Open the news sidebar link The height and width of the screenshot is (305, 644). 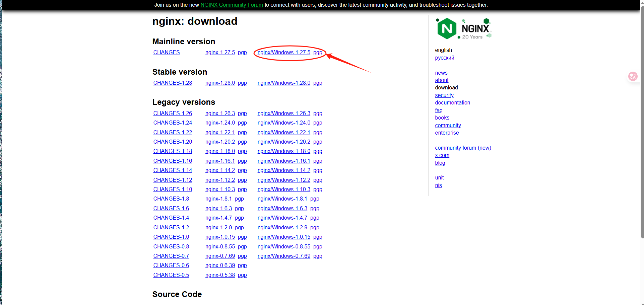(x=441, y=73)
